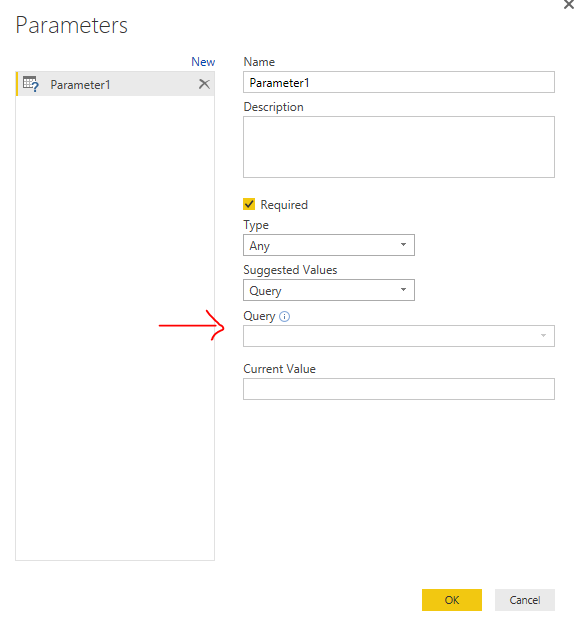Uncheck the Required checkbox
The height and width of the screenshot is (624, 576).
pyautogui.click(x=249, y=204)
